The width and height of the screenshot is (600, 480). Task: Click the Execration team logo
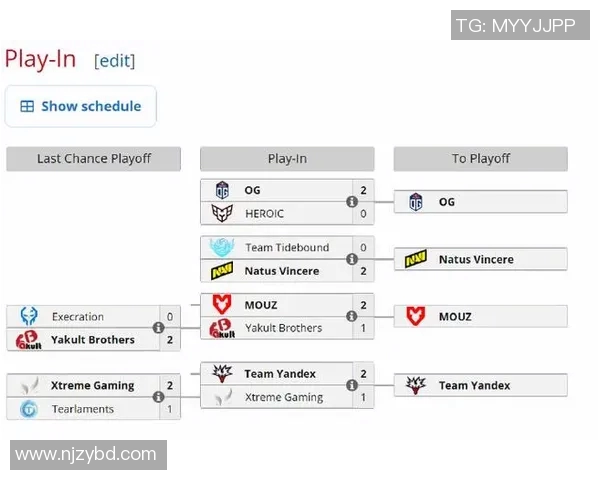pyautogui.click(x=28, y=317)
